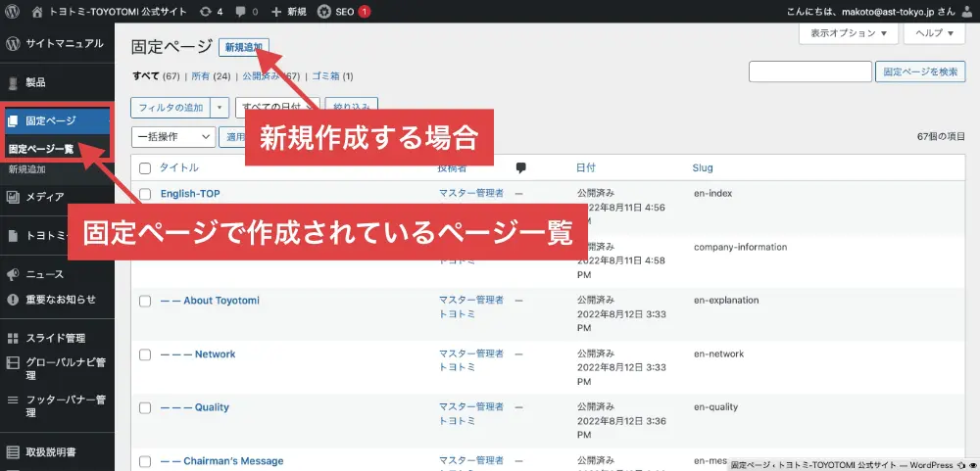This screenshot has height=471, width=980.
Task: Click the red SEO notification badge 1
Action: (x=365, y=11)
